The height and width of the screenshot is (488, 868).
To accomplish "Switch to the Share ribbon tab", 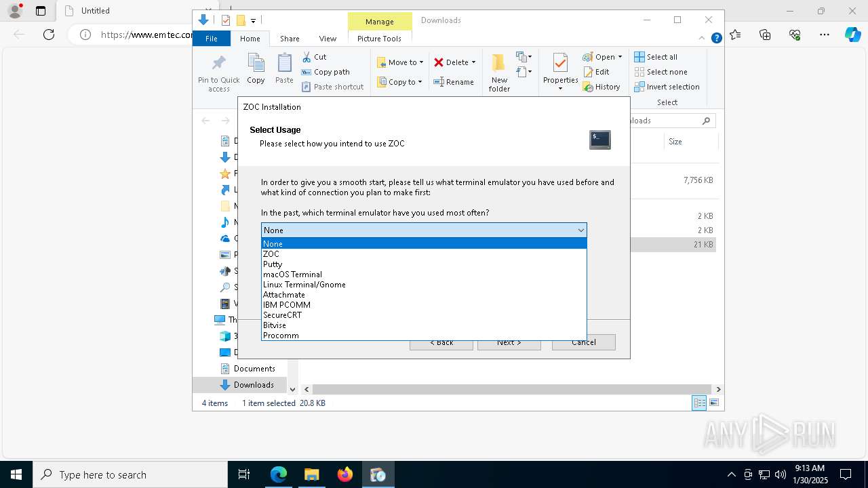I will click(290, 39).
